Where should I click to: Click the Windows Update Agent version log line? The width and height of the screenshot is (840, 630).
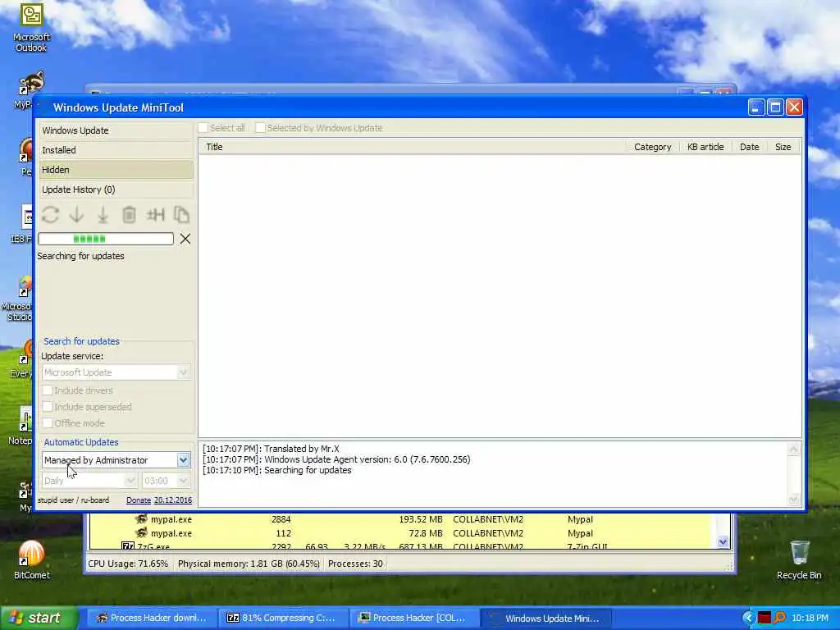pos(336,459)
